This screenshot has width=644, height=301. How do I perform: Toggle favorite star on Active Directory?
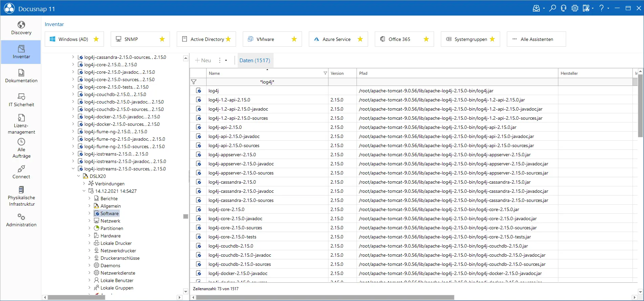point(228,39)
